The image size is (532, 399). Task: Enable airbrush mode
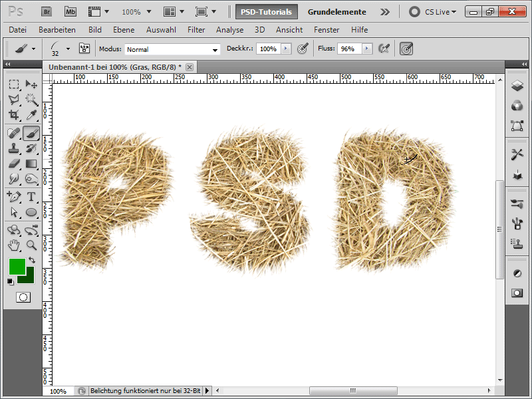(384, 49)
